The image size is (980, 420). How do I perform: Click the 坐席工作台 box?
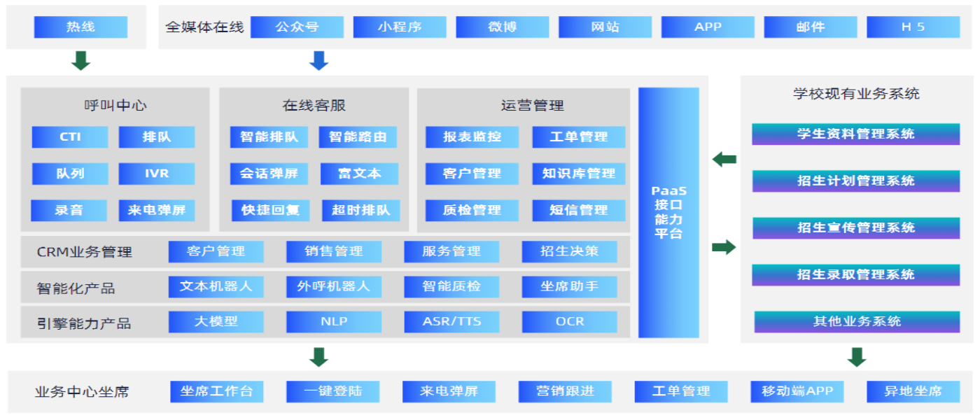[x=216, y=392]
